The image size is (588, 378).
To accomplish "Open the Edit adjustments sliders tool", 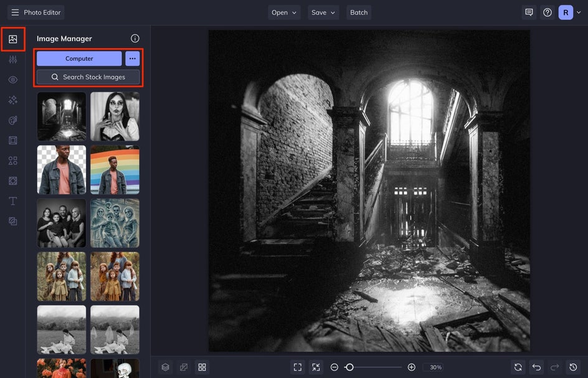I will point(12,59).
